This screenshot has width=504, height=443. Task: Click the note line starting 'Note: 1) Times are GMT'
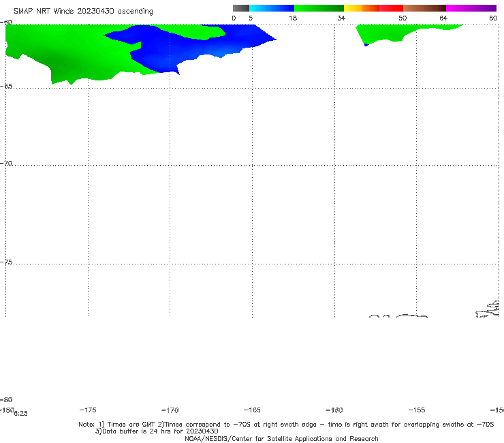click(286, 425)
